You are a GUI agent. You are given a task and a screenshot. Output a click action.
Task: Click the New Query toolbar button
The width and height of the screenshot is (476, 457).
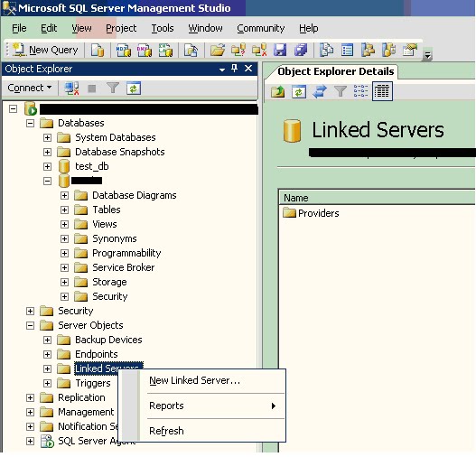click(45, 50)
